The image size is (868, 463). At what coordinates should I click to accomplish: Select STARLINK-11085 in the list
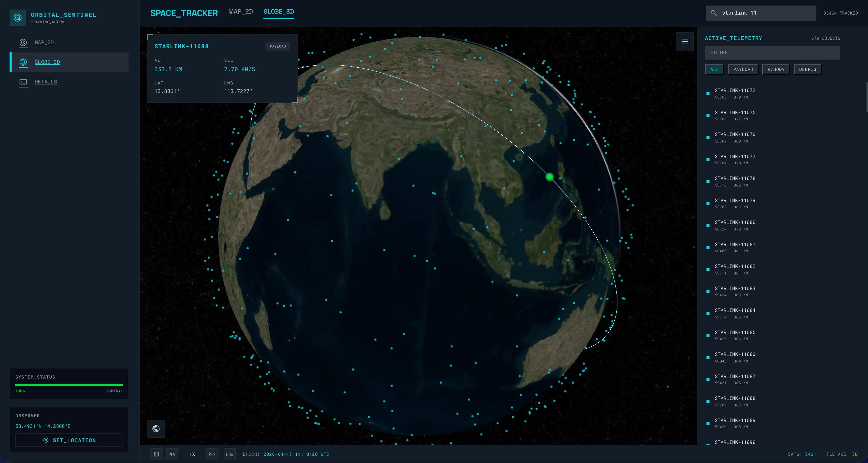[782, 335]
